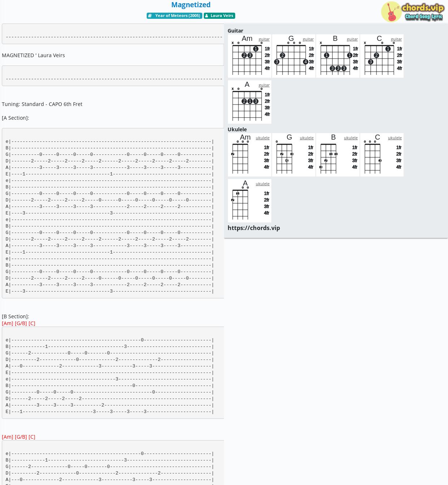Click the https://chords.vip URL text
The image size is (448, 485).
pos(254,228)
